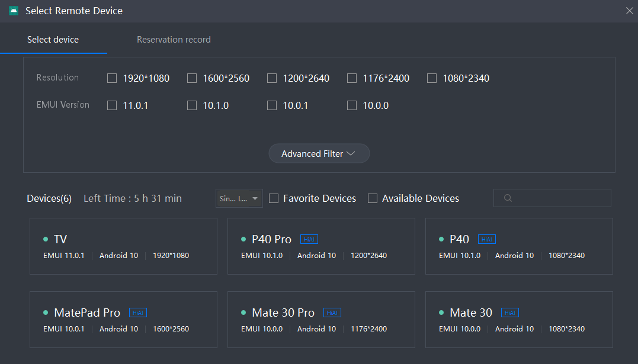Click the device search input field
Viewport: 638px width, 364px height.
[x=552, y=198]
